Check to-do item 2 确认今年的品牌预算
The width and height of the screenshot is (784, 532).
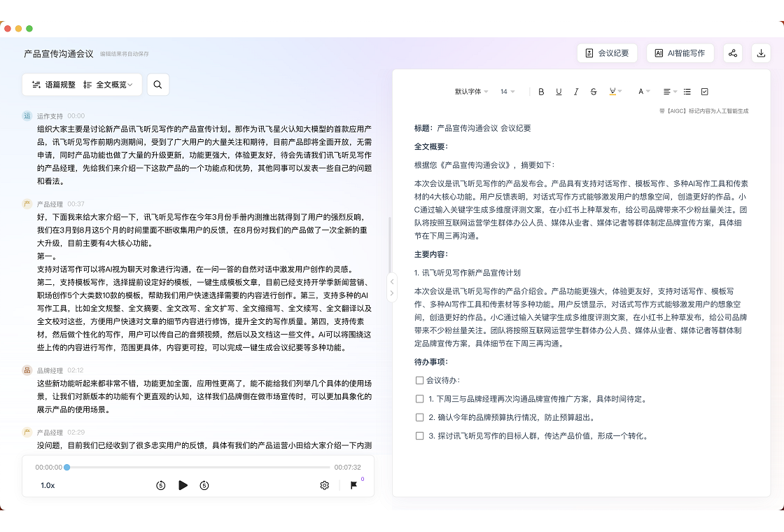coord(419,417)
